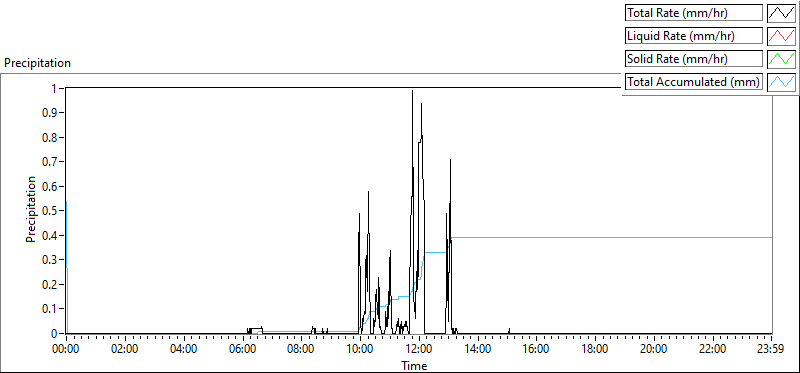Select the Liquid Rate (mm/hr) legend label
800x373 pixels.
[694, 36]
